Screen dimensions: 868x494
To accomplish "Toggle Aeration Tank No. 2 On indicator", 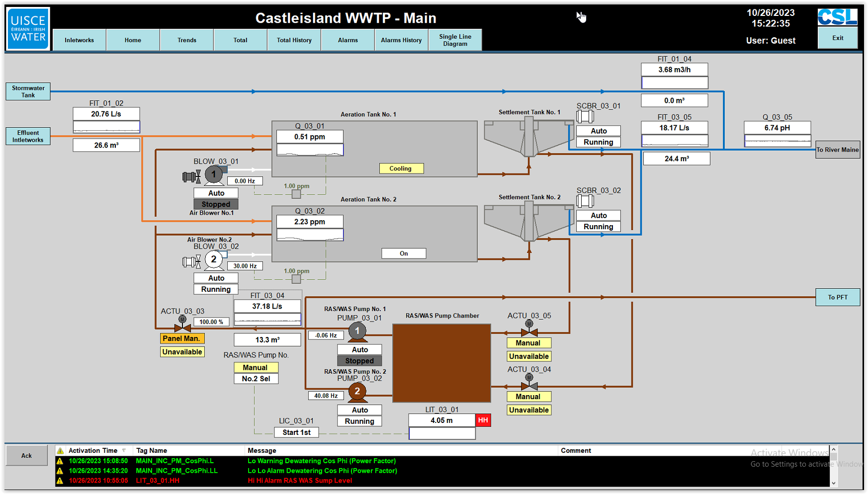I will pyautogui.click(x=404, y=253).
